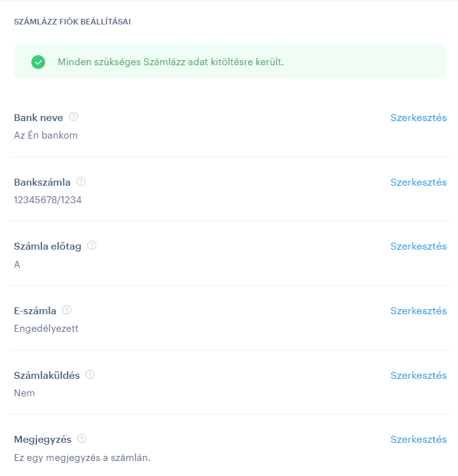Open the Megjegyzés help question mark
This screenshot has height=476, width=458.
[82, 438]
